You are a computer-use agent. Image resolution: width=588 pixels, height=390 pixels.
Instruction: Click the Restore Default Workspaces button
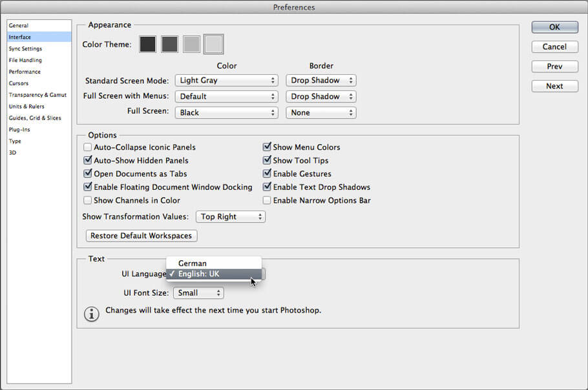click(141, 236)
